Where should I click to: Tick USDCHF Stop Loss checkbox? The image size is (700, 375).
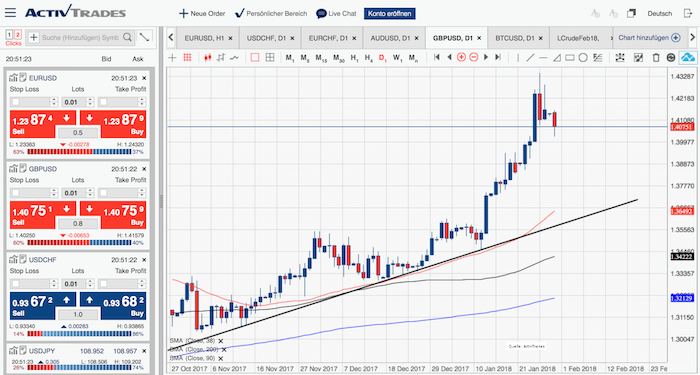coord(16,284)
